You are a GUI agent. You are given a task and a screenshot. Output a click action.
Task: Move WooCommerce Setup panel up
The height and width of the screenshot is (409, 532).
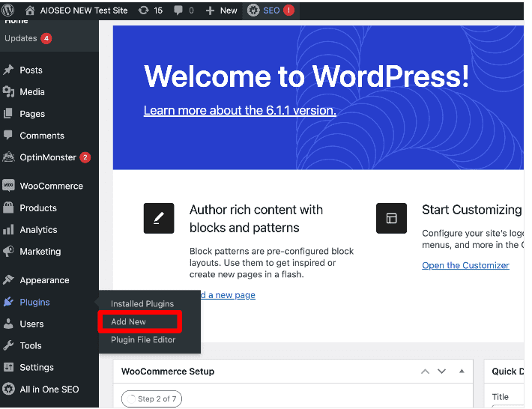click(425, 372)
